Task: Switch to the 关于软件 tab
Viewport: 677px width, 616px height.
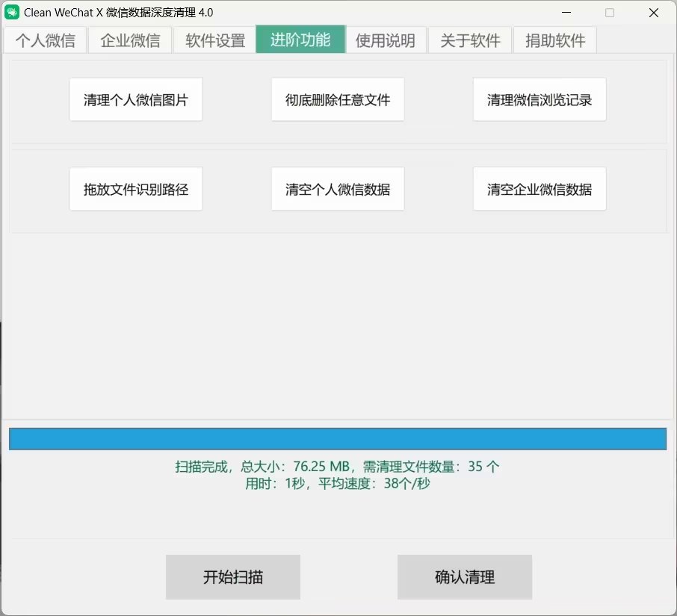Action: pyautogui.click(x=470, y=40)
